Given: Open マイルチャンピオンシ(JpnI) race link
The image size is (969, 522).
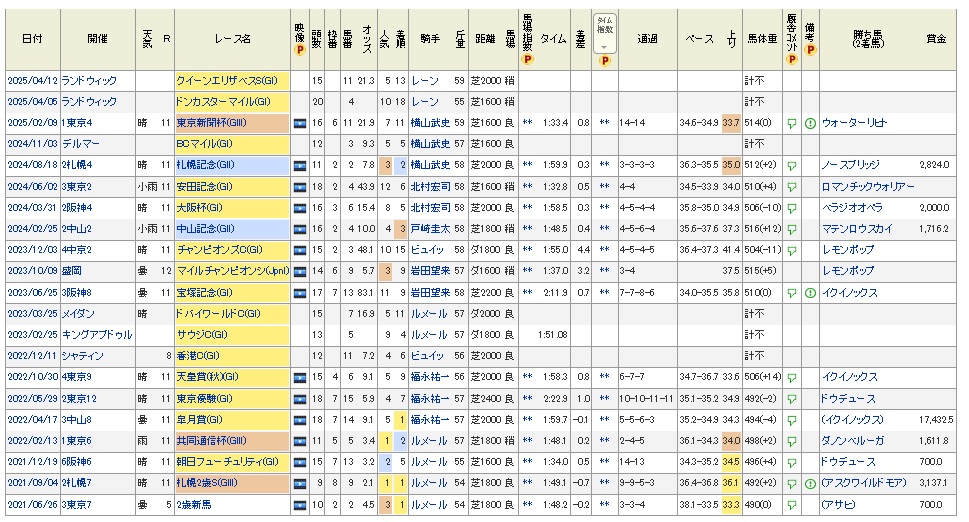Looking at the screenshot, I should click(232, 271).
